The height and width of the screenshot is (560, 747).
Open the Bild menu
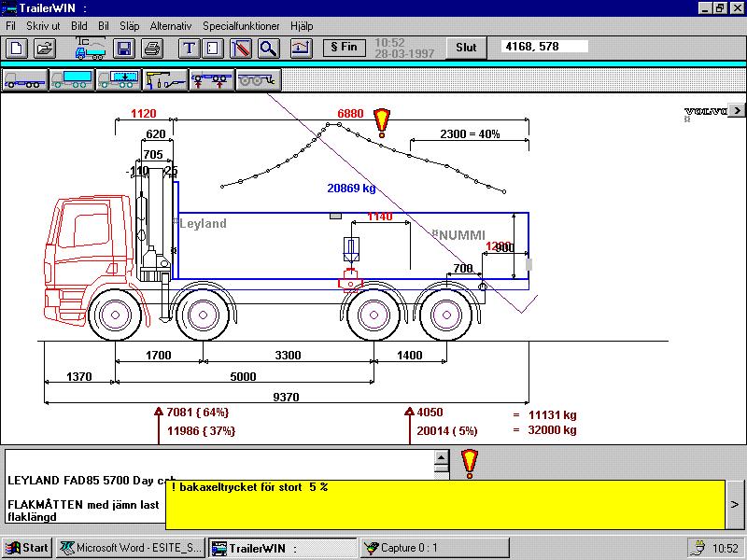coord(79,26)
